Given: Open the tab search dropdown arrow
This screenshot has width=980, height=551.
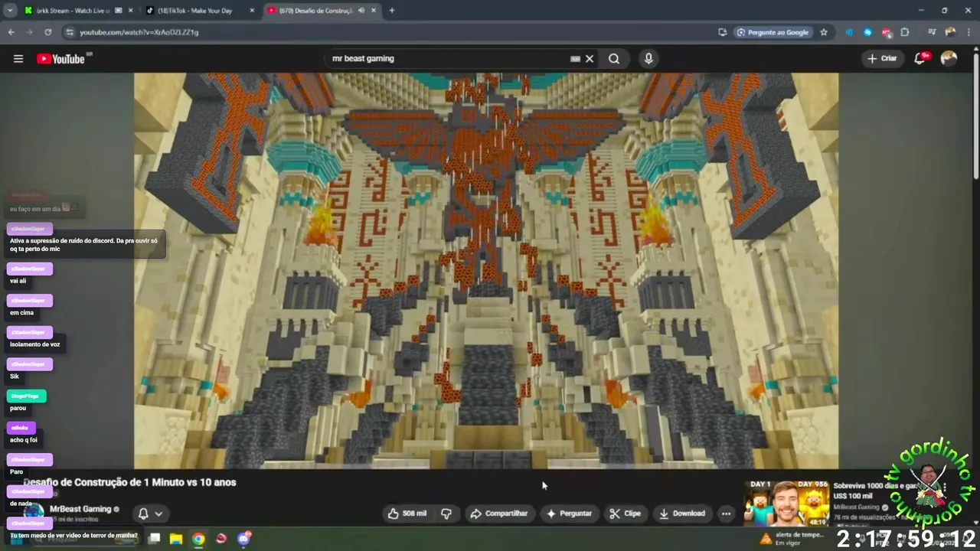Looking at the screenshot, I should (x=10, y=11).
